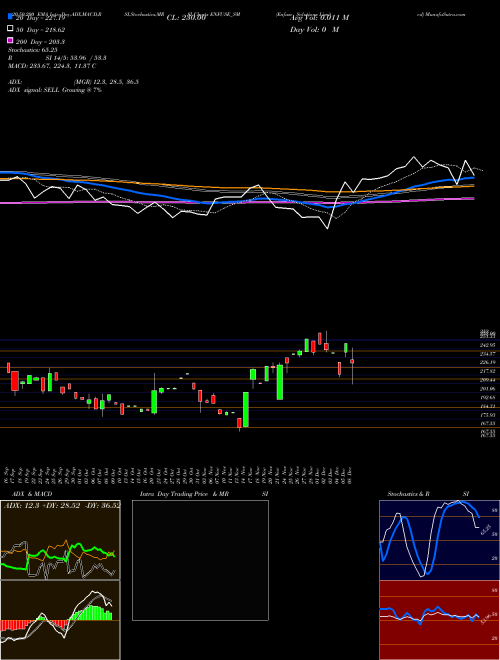Click the 'CL: 230.00' closing price label
The height and width of the screenshot is (660, 500).
point(186,18)
